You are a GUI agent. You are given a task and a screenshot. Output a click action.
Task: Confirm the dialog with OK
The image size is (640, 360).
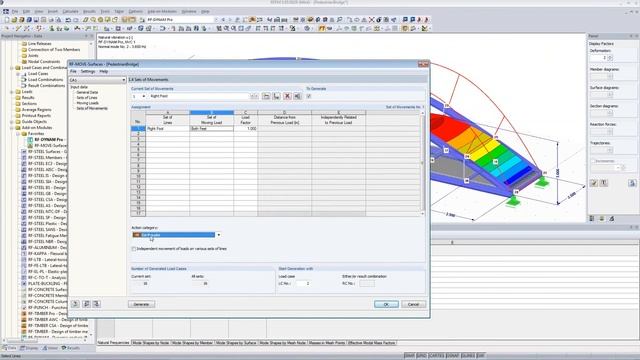[386, 304]
